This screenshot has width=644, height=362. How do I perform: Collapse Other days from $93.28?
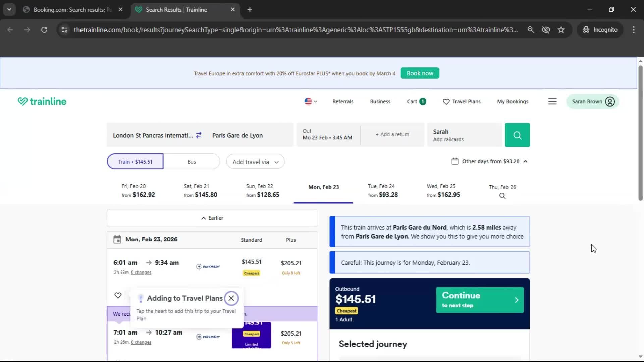tap(490, 161)
